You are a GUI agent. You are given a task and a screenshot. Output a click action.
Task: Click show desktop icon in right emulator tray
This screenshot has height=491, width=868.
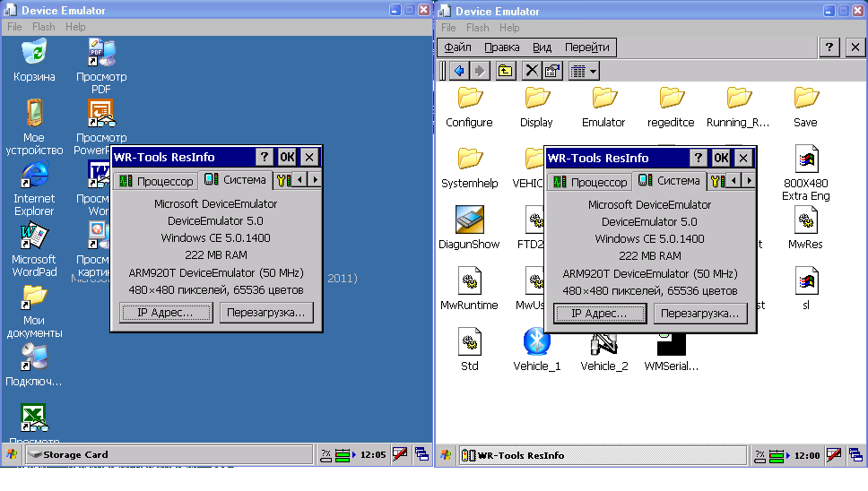click(x=855, y=456)
